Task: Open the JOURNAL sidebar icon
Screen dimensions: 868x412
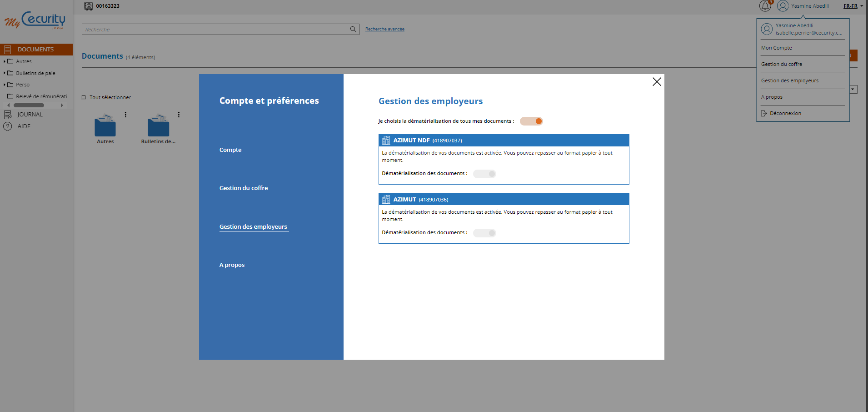Action: pyautogui.click(x=8, y=114)
